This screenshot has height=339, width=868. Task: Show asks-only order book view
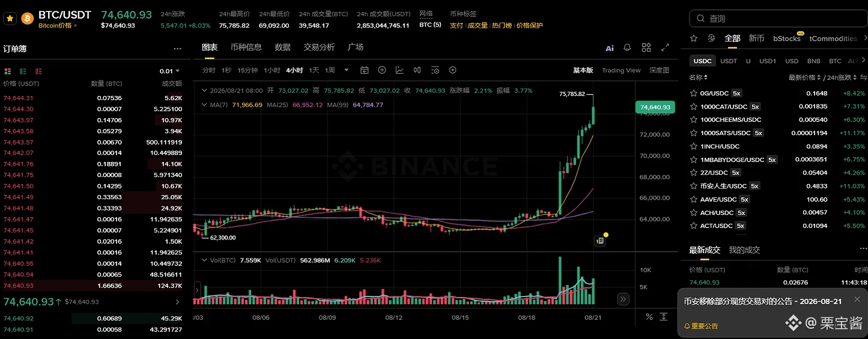pyautogui.click(x=39, y=71)
